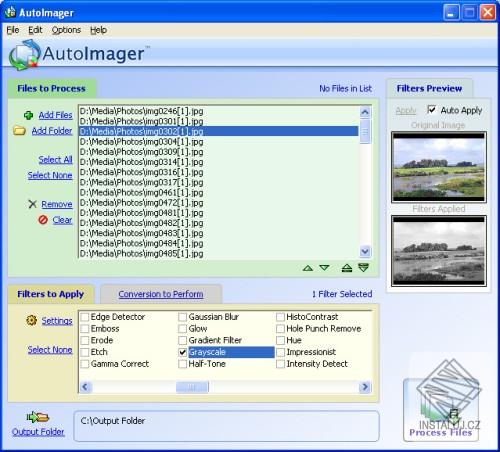The height and width of the screenshot is (452, 500).
Task: Click the AutoImager logo in the banner
Action: pyautogui.click(x=79, y=54)
